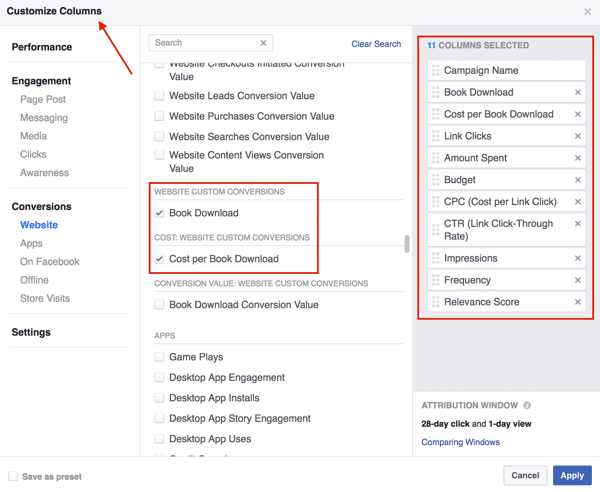Remove Link Clicks from selected columns

578,136
